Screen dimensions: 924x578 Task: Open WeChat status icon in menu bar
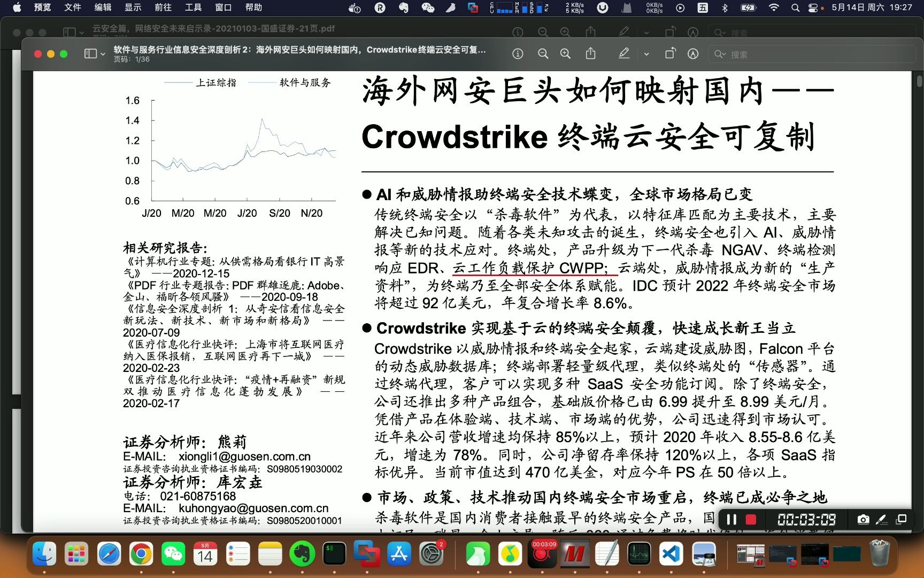[427, 7]
